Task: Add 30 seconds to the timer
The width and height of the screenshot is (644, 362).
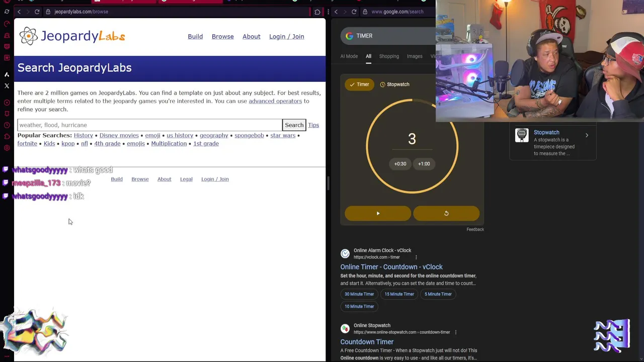Action: [400, 163]
